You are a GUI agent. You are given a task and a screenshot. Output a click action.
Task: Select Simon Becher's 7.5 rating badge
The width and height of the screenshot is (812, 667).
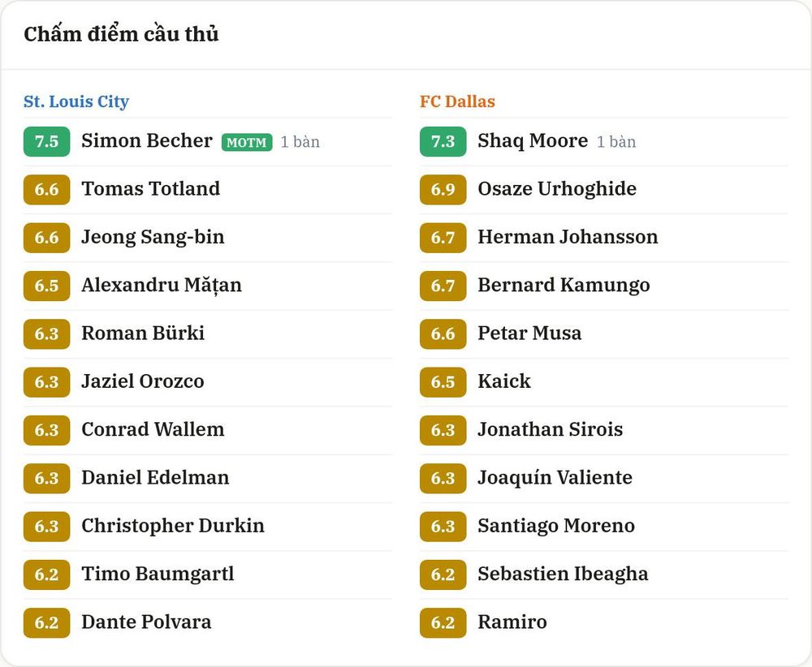click(46, 141)
